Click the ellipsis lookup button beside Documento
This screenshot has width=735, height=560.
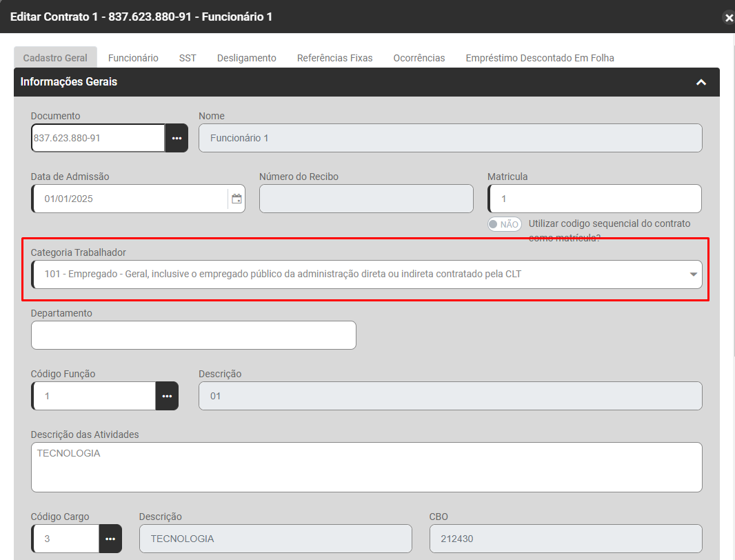point(177,138)
